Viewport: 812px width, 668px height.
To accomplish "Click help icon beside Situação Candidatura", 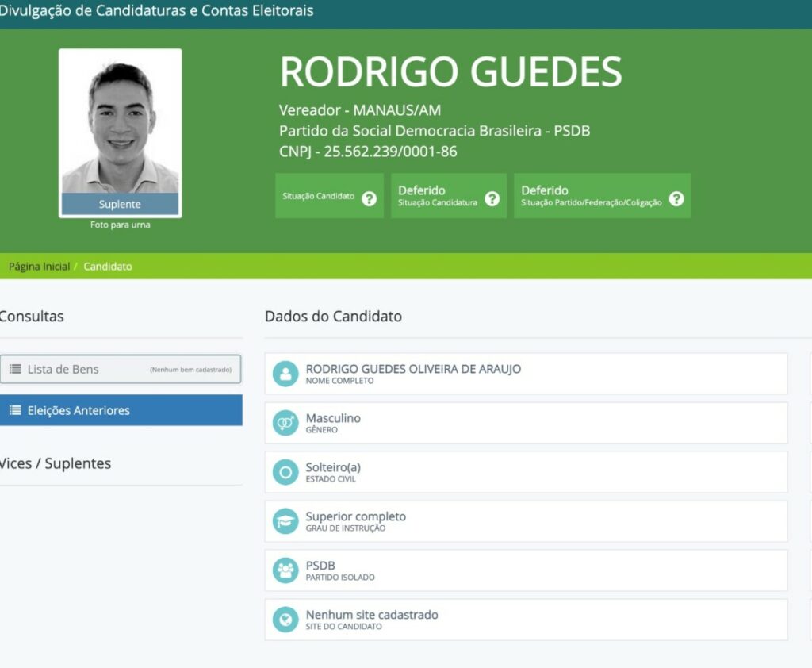I will 492,198.
